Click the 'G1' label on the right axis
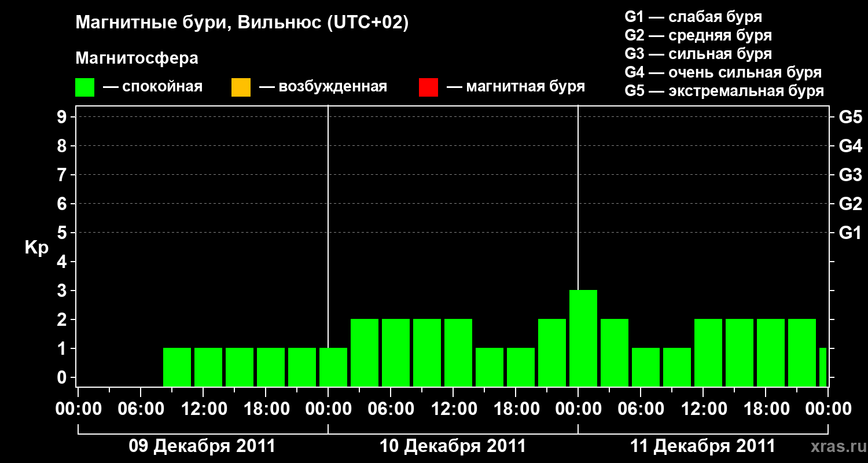 (850, 233)
